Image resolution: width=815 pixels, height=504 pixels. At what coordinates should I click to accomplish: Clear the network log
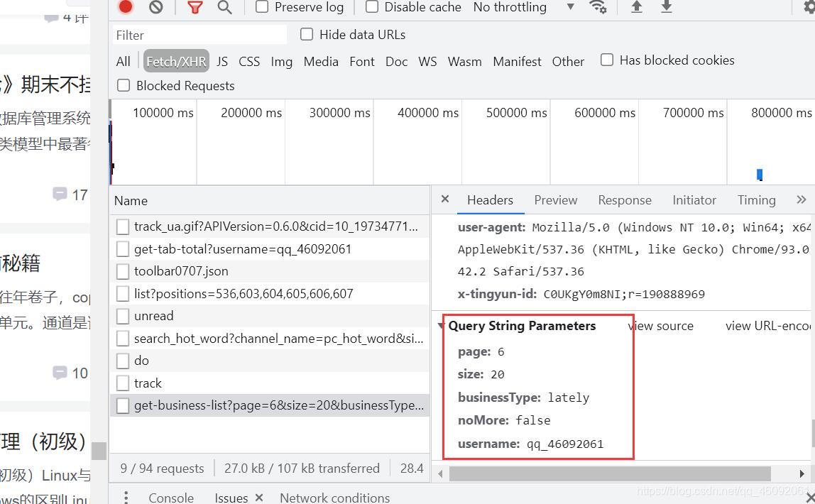pos(156,7)
